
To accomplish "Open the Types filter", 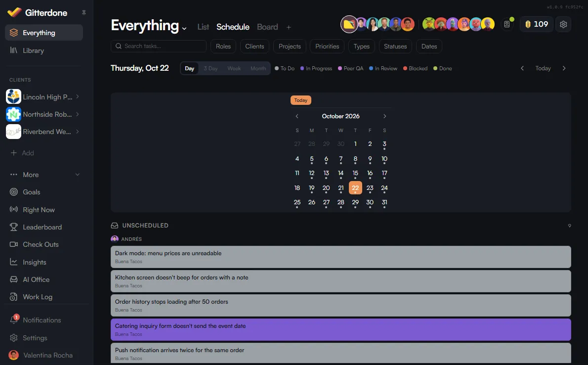I will [x=362, y=46].
